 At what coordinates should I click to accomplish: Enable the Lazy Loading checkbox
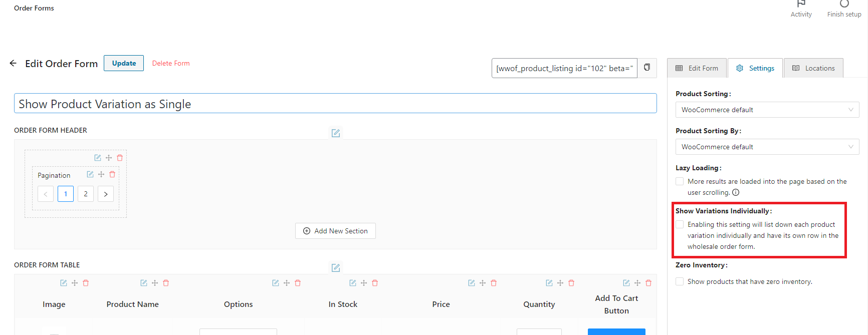click(x=680, y=181)
